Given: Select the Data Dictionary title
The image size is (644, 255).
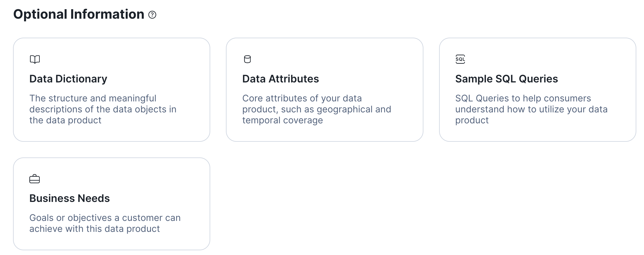Looking at the screenshot, I should [68, 79].
